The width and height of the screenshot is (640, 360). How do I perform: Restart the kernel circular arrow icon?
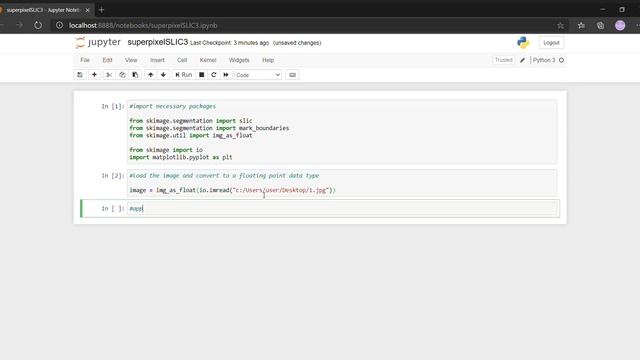213,75
